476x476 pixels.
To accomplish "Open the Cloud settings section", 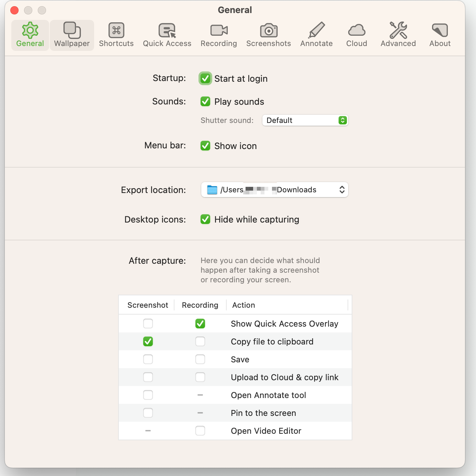I will [x=356, y=34].
